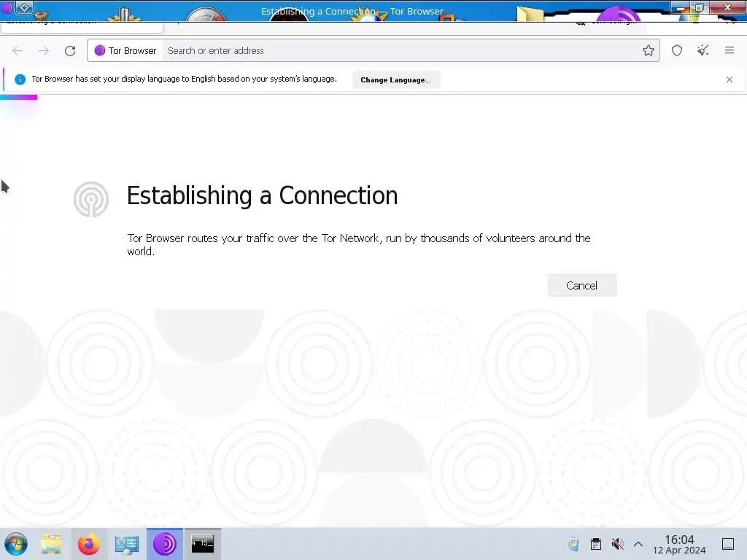This screenshot has height=560, width=747.
Task: Click the connection progress bar
Action: [x=18, y=97]
